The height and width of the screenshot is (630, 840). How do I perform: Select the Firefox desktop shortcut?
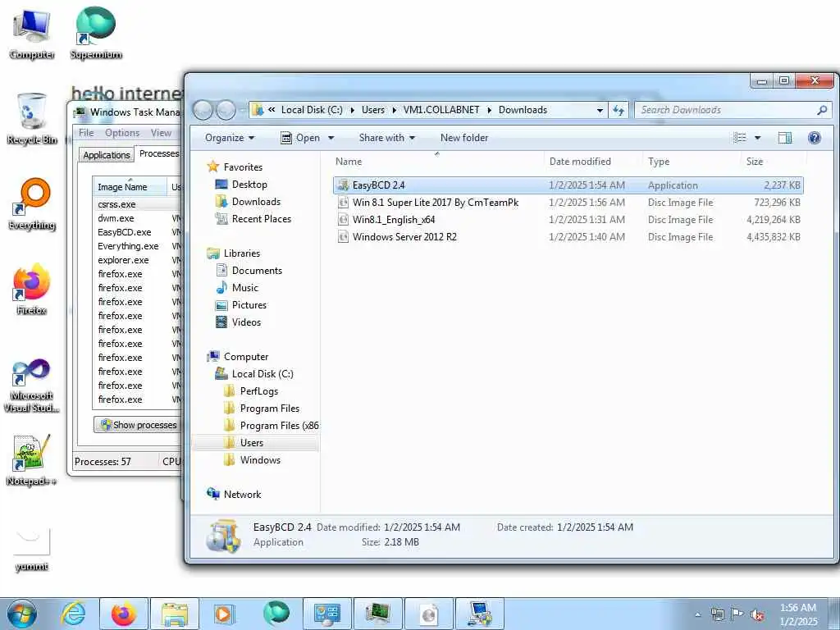32,290
